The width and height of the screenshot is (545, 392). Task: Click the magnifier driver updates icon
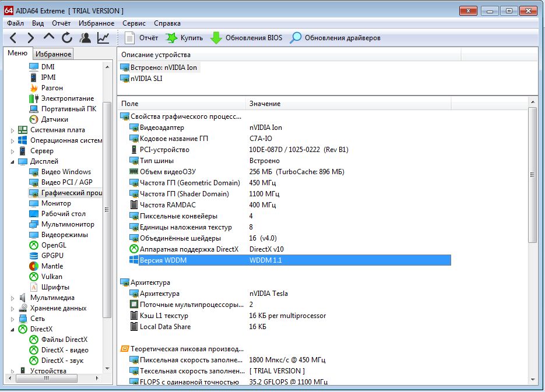click(x=296, y=38)
